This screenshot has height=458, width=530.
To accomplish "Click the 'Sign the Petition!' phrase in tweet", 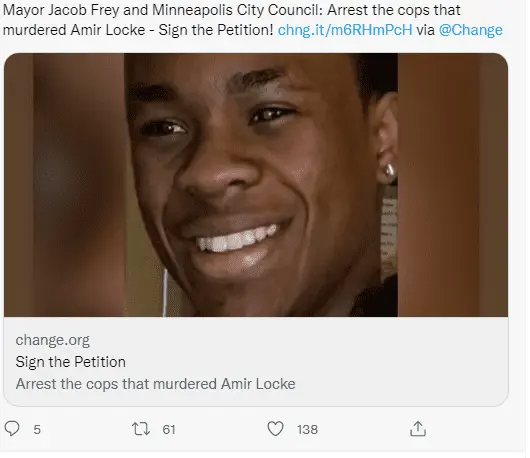I will [x=216, y=30].
